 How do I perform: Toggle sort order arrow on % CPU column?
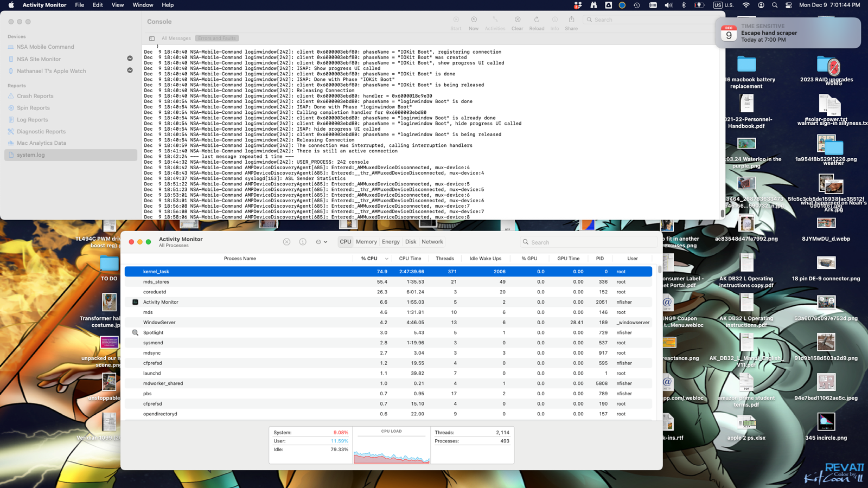pos(386,259)
